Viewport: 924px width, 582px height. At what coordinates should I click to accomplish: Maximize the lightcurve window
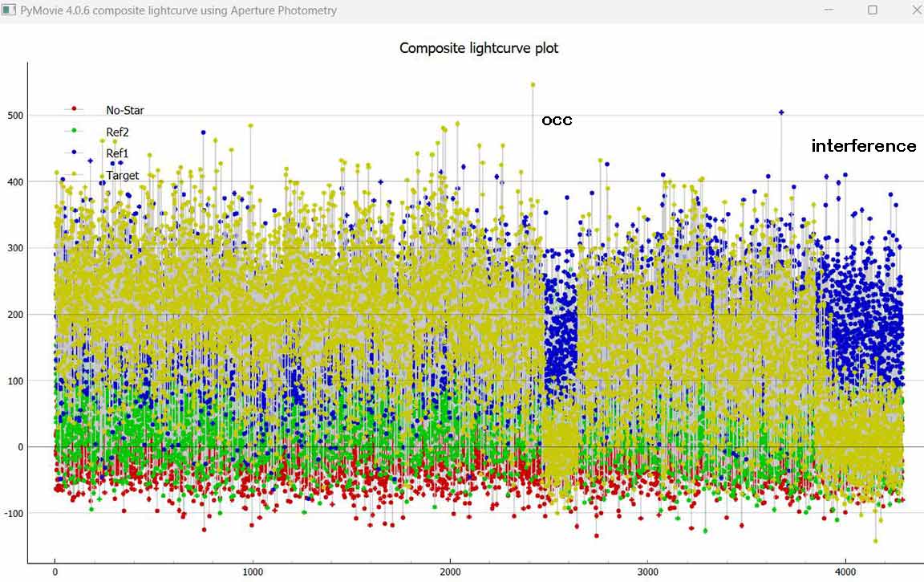(873, 10)
